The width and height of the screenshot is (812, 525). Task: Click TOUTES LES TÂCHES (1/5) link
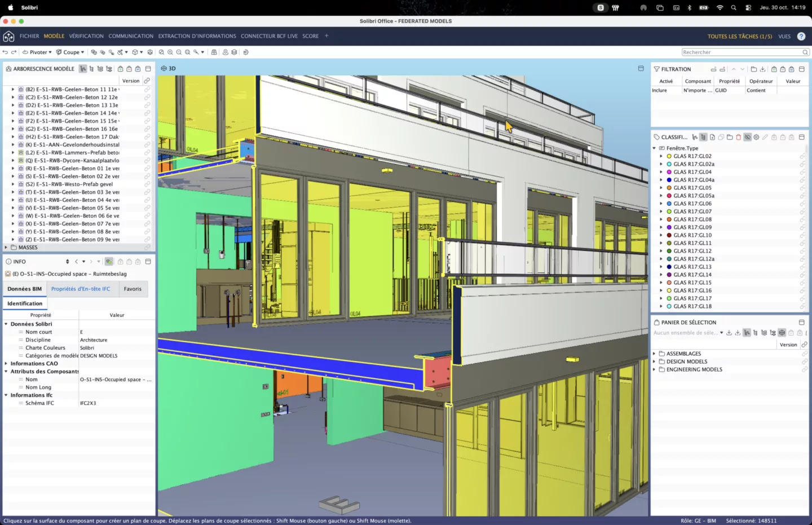[x=740, y=36]
